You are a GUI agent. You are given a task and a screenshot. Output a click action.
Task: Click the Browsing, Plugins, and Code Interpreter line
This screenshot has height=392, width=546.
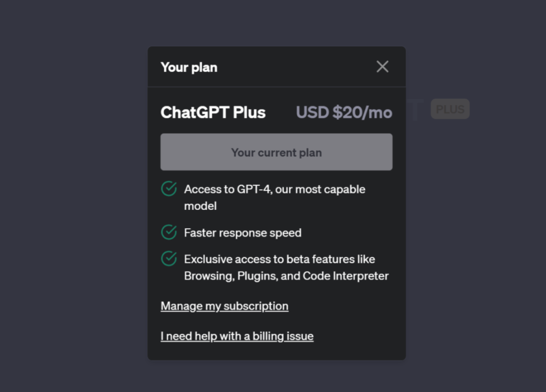286,276
